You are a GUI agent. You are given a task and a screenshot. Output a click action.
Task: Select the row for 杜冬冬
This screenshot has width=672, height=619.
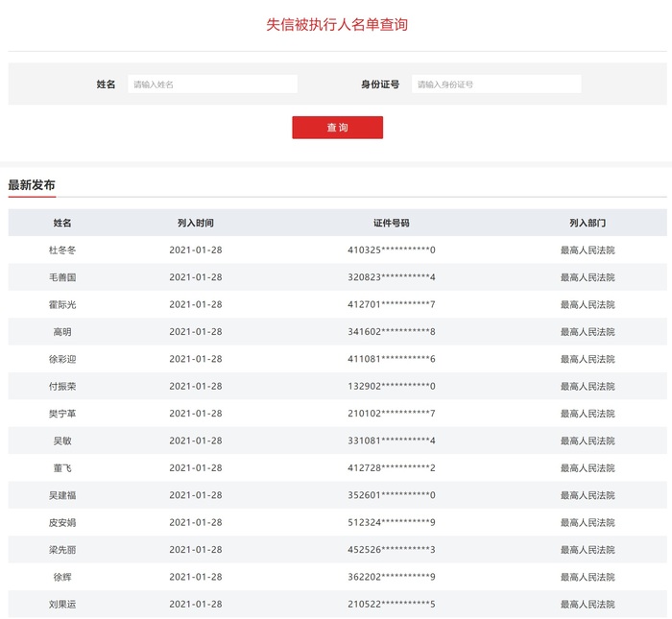pyautogui.click(x=62, y=250)
